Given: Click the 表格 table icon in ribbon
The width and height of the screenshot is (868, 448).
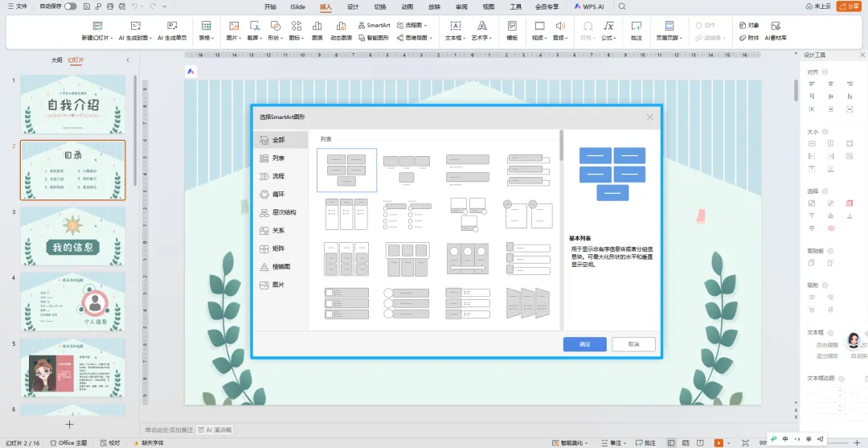Looking at the screenshot, I should (206, 26).
